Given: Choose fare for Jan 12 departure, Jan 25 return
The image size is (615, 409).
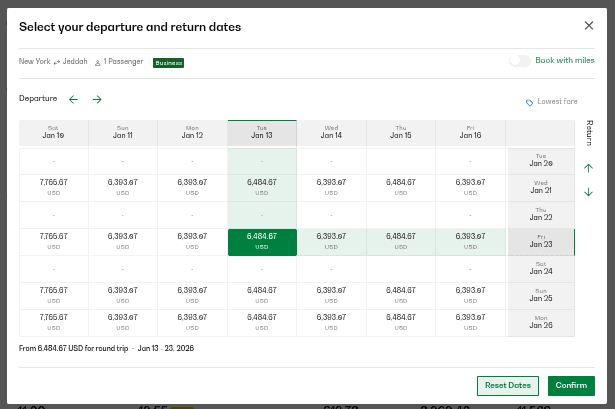Looking at the screenshot, I should 192,296.
